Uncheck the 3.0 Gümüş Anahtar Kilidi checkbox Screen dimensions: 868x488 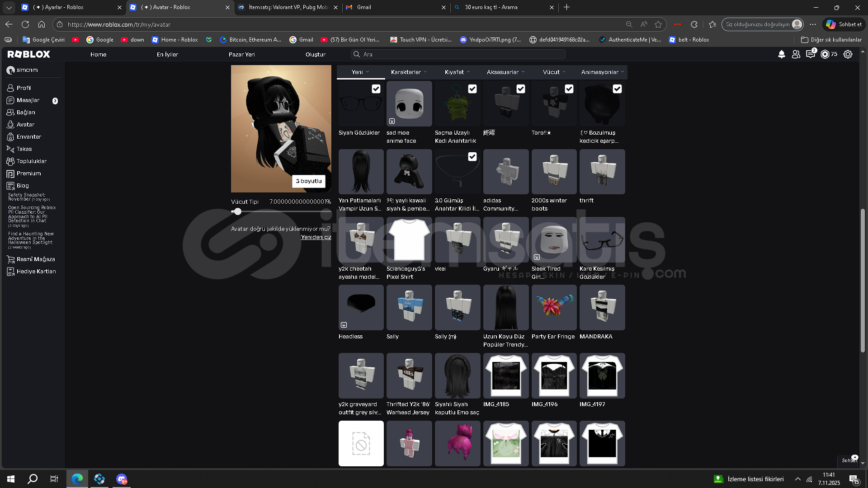pos(472,157)
